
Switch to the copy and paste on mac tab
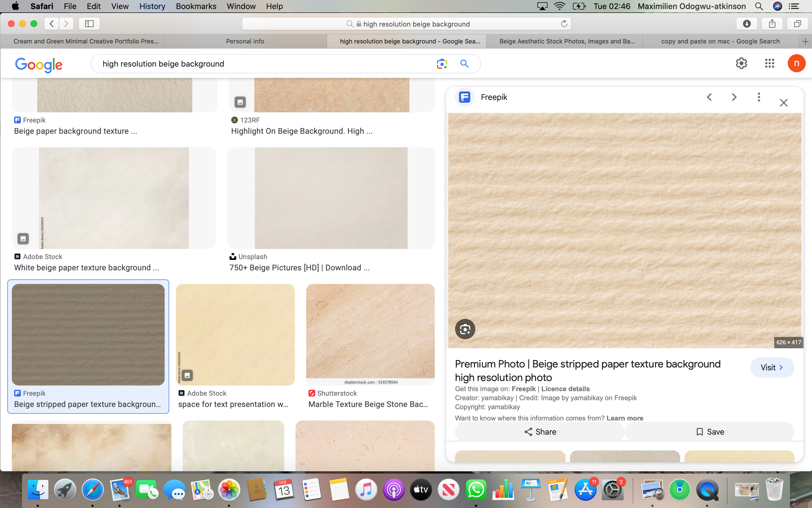(720, 41)
